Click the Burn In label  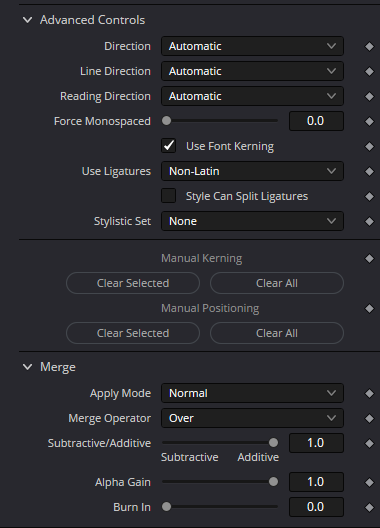[132, 507]
